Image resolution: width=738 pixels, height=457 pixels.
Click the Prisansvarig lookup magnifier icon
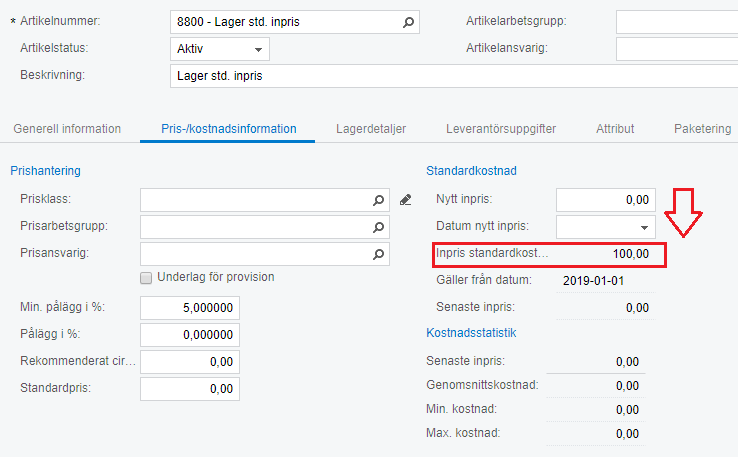[x=379, y=254]
